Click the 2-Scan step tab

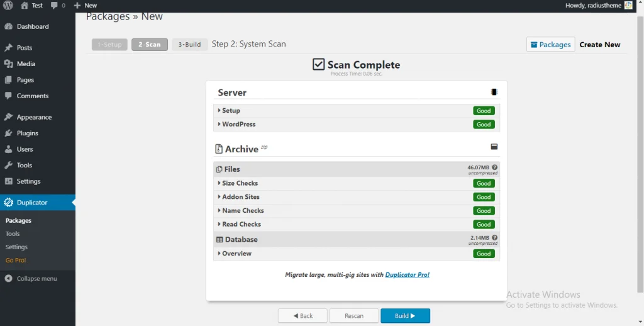click(x=150, y=45)
